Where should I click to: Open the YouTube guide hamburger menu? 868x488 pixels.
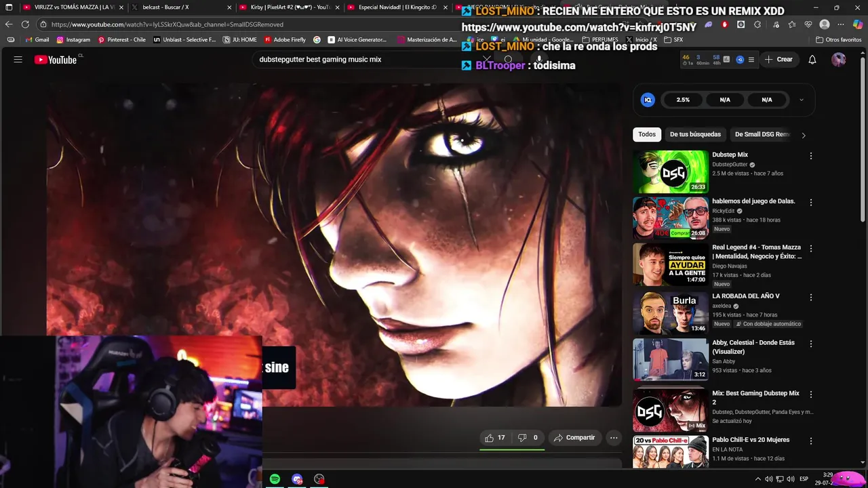18,60
